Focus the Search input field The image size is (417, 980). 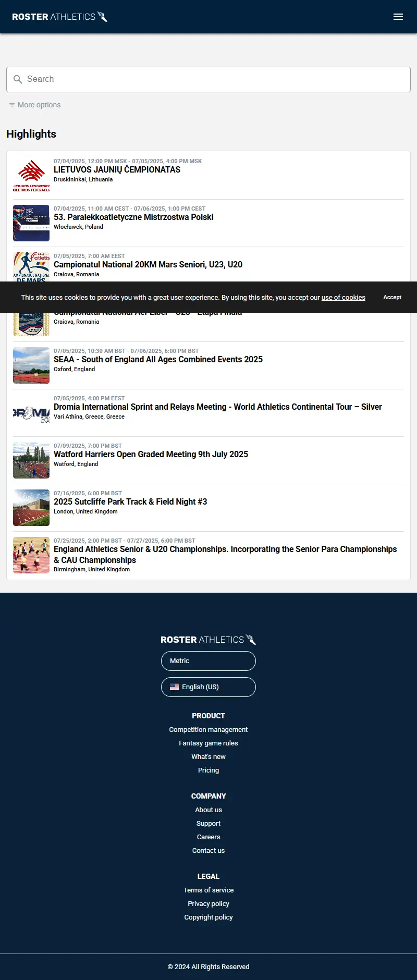[208, 79]
